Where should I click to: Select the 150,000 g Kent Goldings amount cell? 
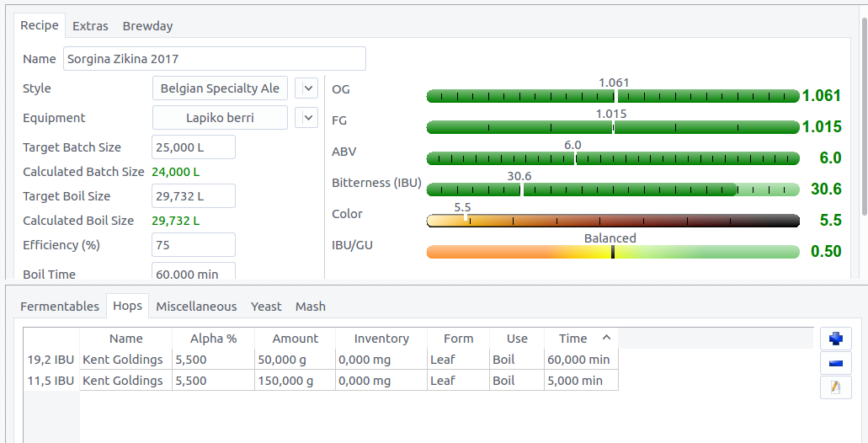pos(295,381)
